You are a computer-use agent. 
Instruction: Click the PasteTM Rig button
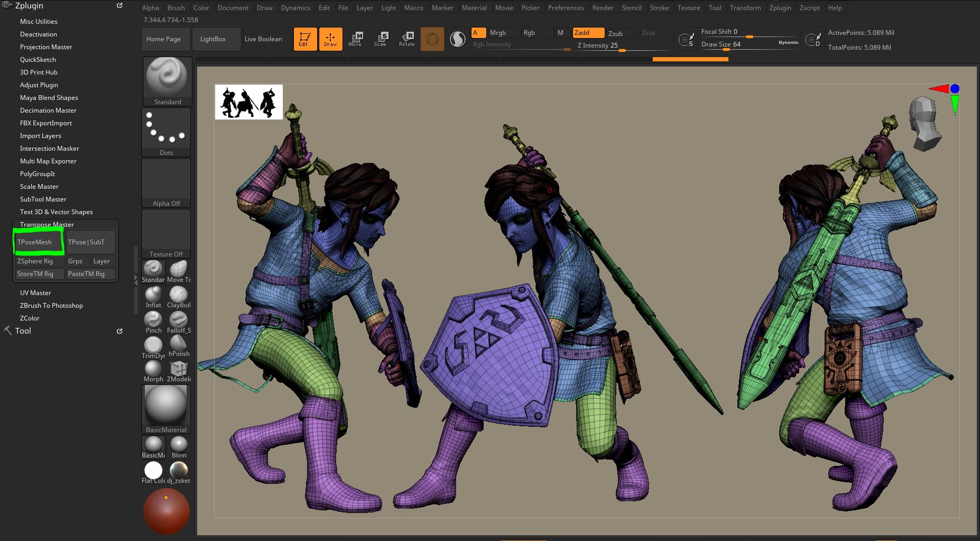pos(90,274)
